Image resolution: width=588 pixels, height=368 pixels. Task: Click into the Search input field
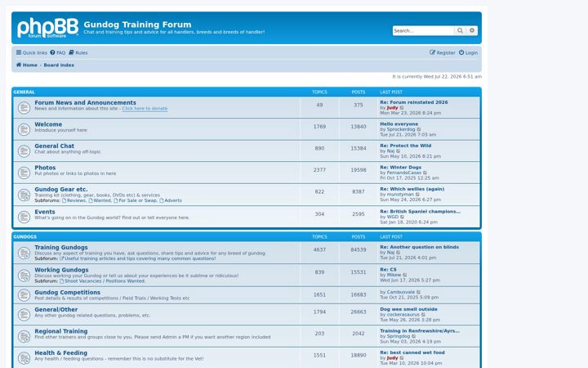click(423, 31)
